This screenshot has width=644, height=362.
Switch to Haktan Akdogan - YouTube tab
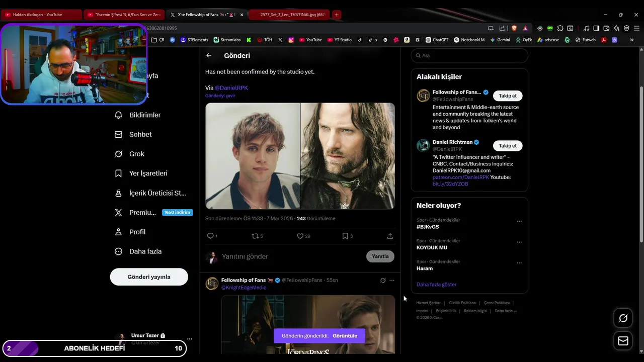pyautogui.click(x=41, y=15)
